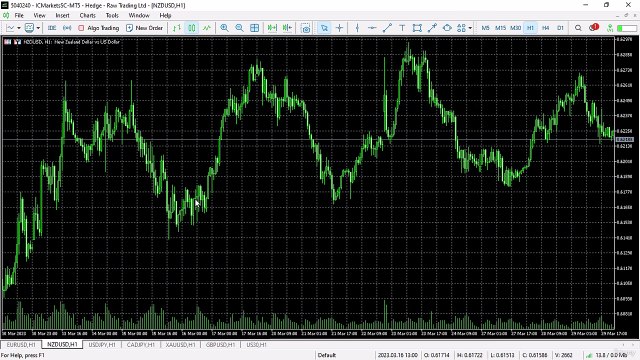The height and width of the screenshot is (360, 640).
Task: Open the Insert menu
Action: pos(62,16)
